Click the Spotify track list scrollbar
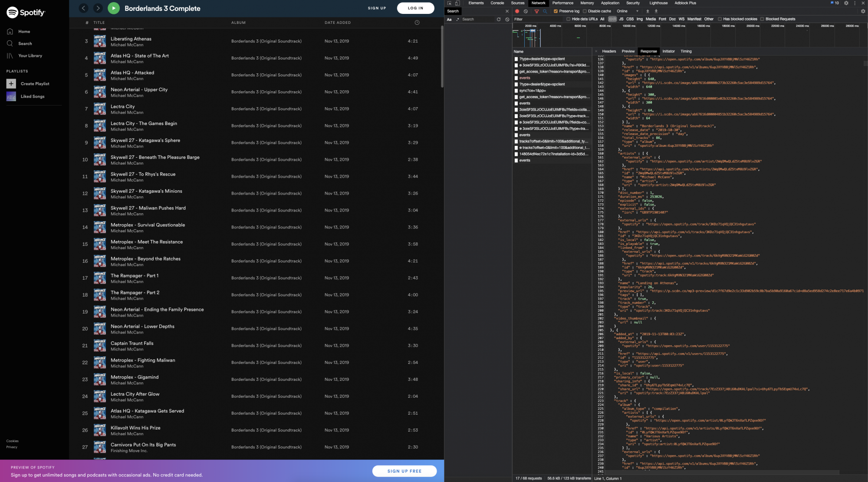The image size is (868, 482). 442,56
